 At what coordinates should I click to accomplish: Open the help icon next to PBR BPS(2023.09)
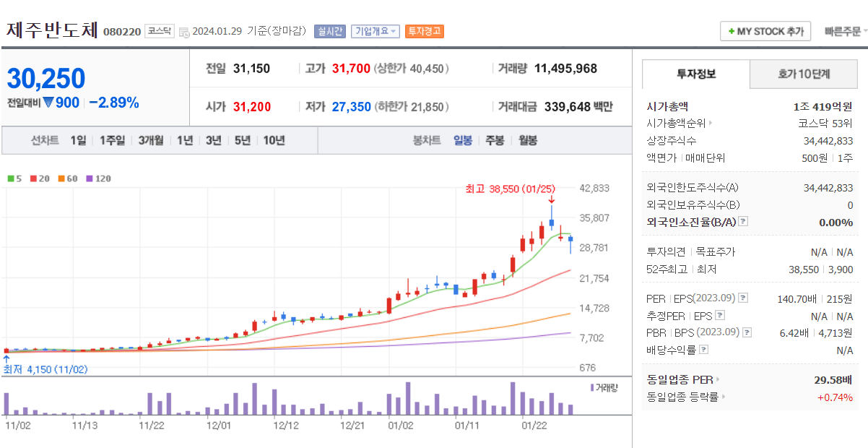tap(747, 332)
